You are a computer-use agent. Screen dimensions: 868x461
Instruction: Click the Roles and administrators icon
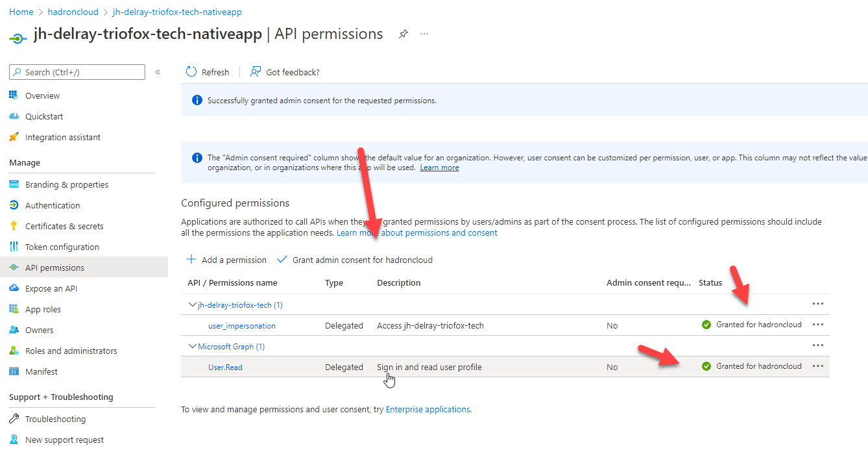coord(14,351)
